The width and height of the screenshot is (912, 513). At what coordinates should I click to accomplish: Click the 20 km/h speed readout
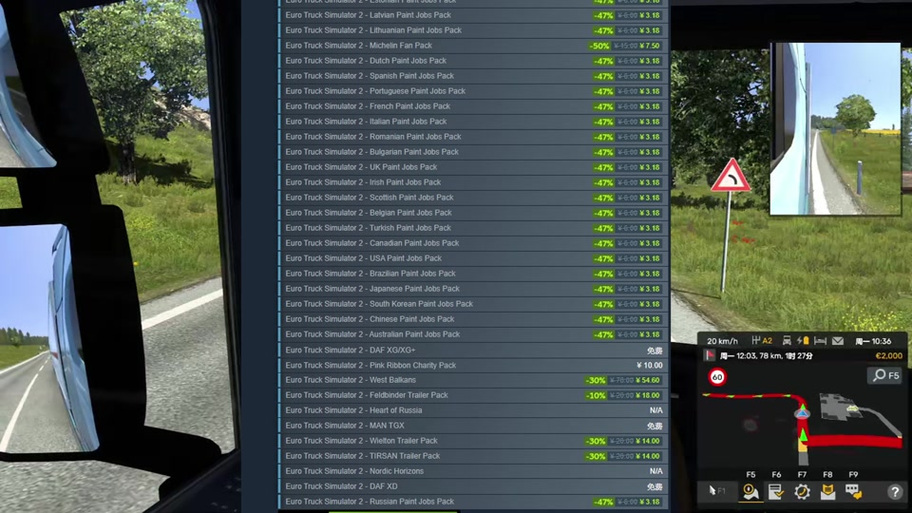coord(722,341)
